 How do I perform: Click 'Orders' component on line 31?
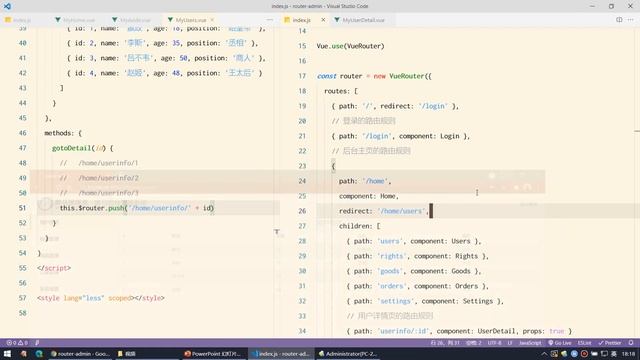[466, 286]
